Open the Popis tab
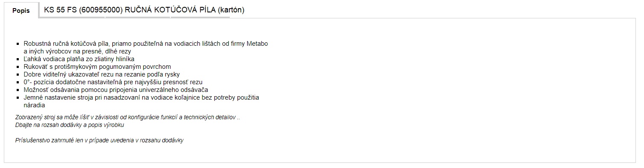The image size is (644, 168). click(21, 11)
